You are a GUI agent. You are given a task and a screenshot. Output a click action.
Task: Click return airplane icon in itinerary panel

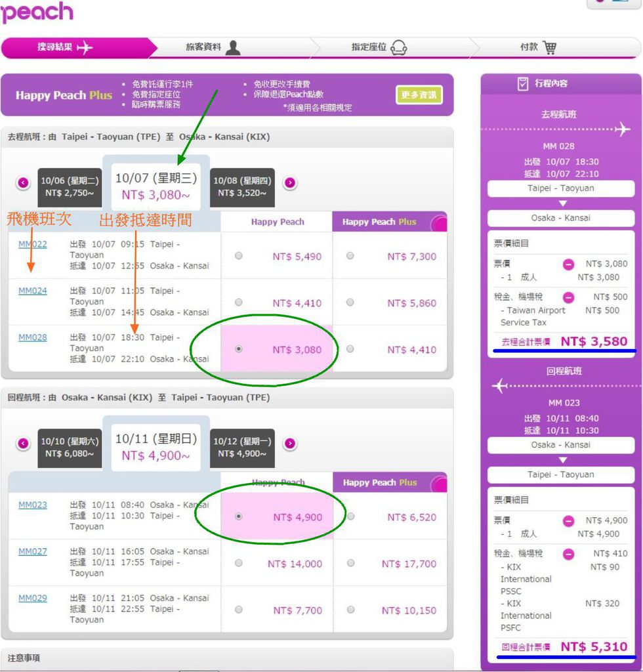499,386
